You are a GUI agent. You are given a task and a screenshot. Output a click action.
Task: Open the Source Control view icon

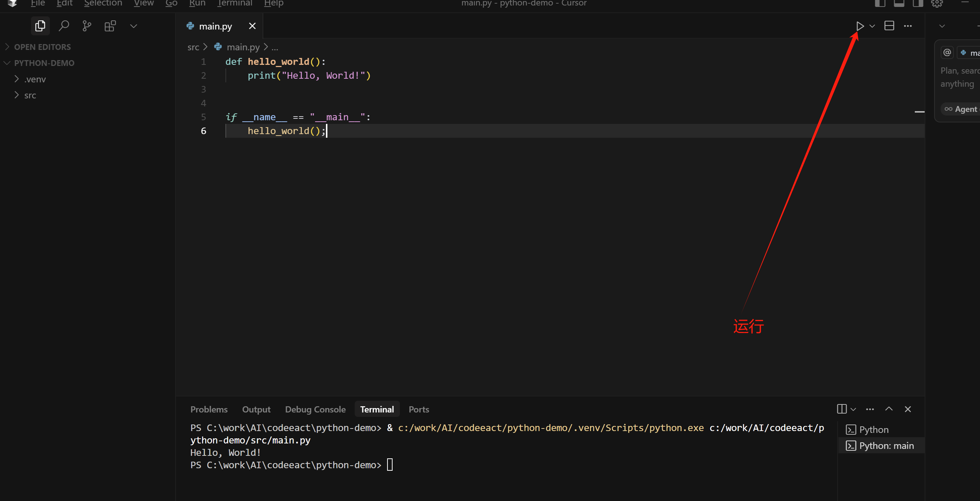click(87, 26)
